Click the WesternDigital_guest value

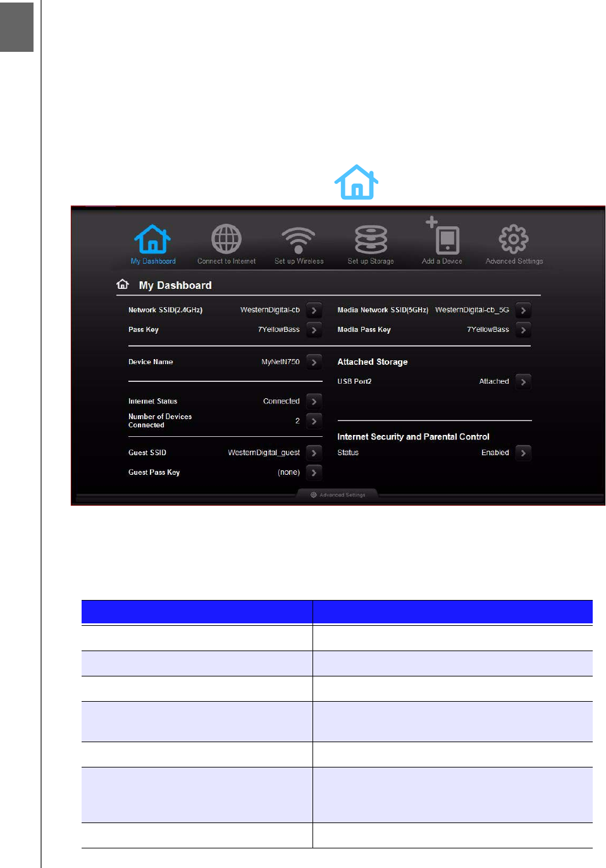pyautogui.click(x=264, y=453)
